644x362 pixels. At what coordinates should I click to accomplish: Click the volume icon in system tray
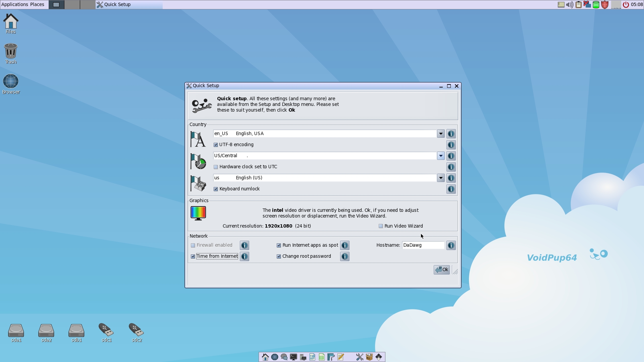pyautogui.click(x=570, y=5)
